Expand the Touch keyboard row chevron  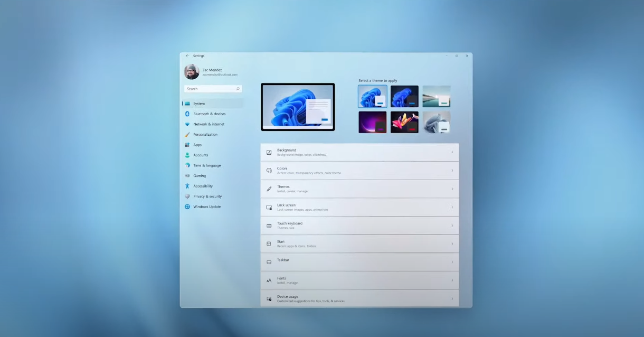[x=452, y=226]
